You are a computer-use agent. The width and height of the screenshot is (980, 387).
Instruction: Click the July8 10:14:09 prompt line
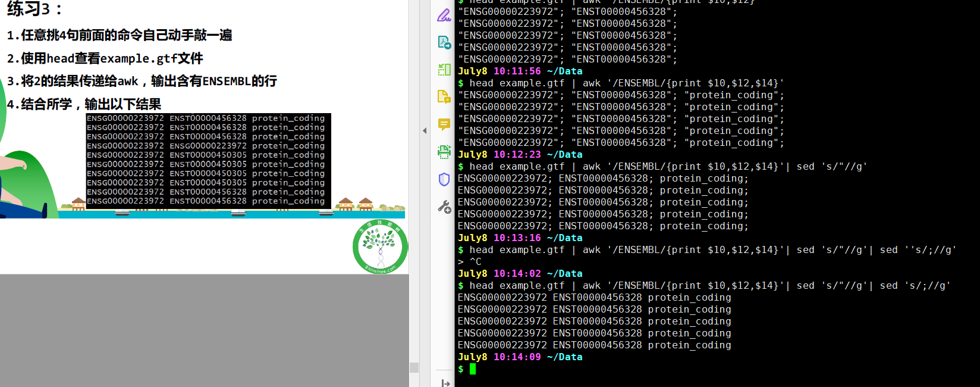pyautogui.click(x=520, y=357)
